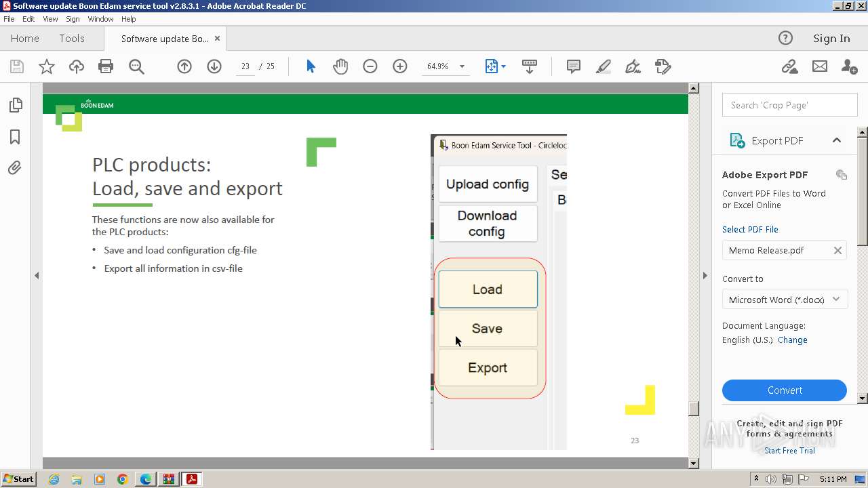Open Google Chrome from the taskbar
The height and width of the screenshot is (488, 868).
[122, 479]
